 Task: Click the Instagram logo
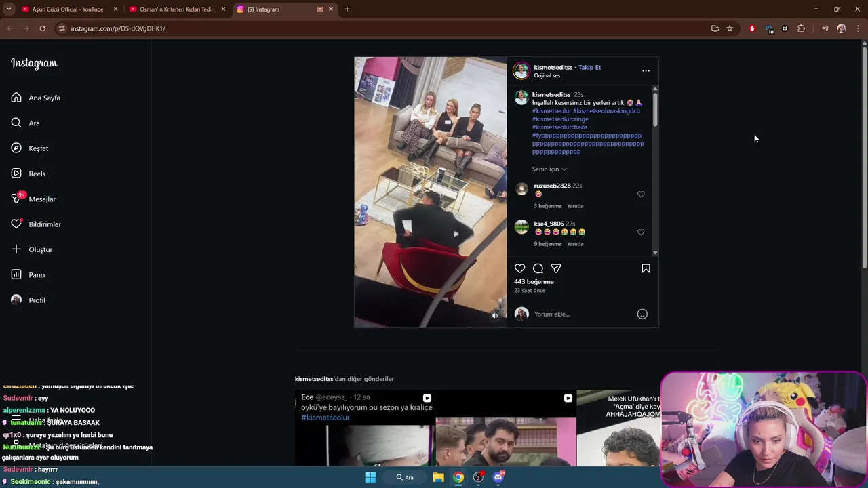34,64
